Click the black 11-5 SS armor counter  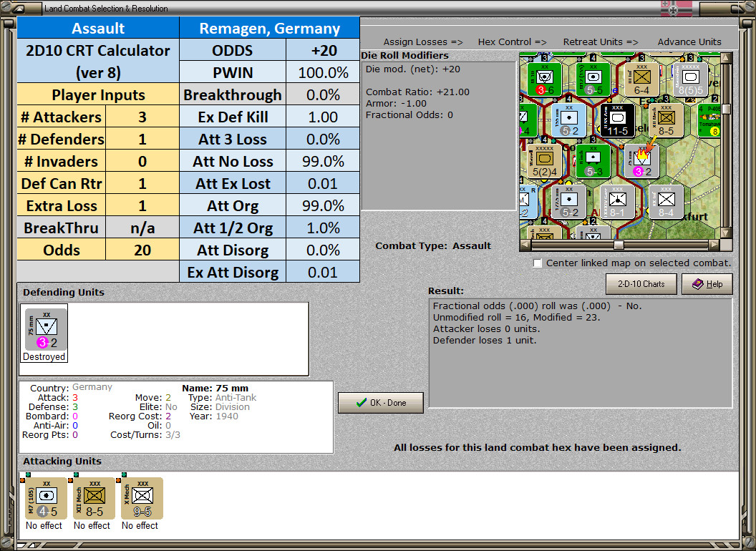(618, 120)
